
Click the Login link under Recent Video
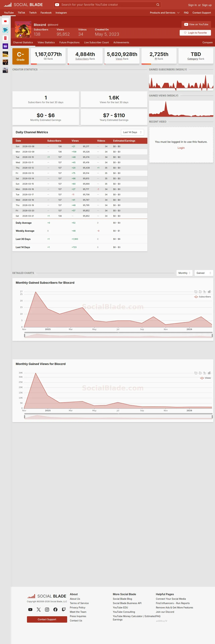pos(181,148)
